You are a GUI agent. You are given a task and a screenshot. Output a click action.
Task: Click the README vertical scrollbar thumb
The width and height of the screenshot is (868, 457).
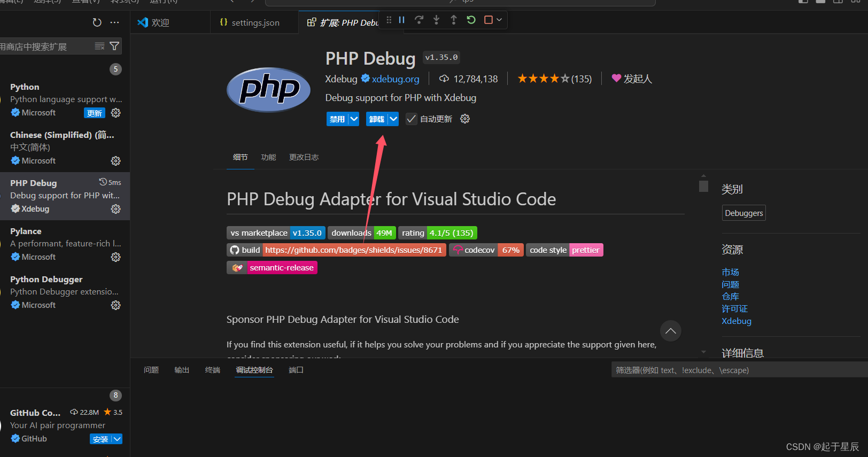click(x=703, y=186)
